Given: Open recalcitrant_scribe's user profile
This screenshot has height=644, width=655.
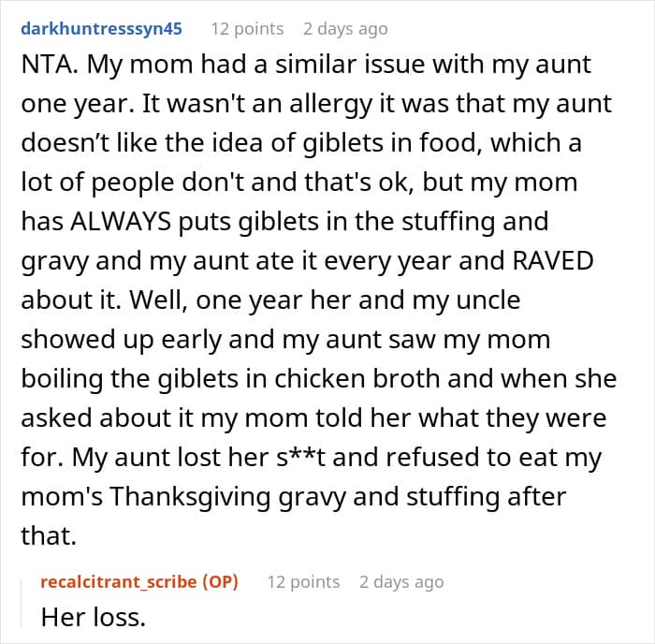Looking at the screenshot, I should point(120,582).
